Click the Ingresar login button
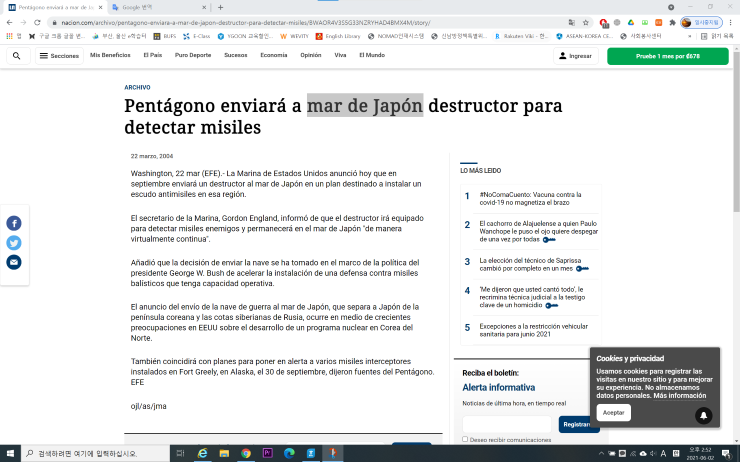The image size is (740, 462). coord(574,56)
